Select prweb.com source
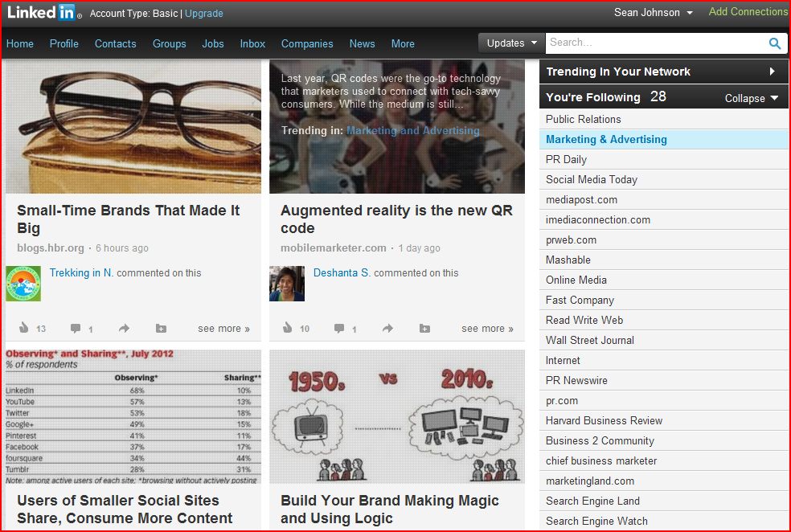Screen dimensions: 791x532 [663, 240]
